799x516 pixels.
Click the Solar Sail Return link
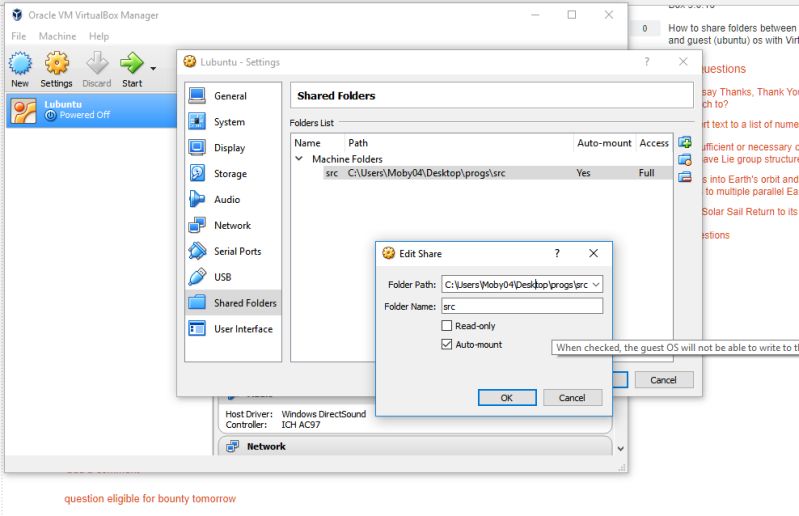(x=750, y=212)
